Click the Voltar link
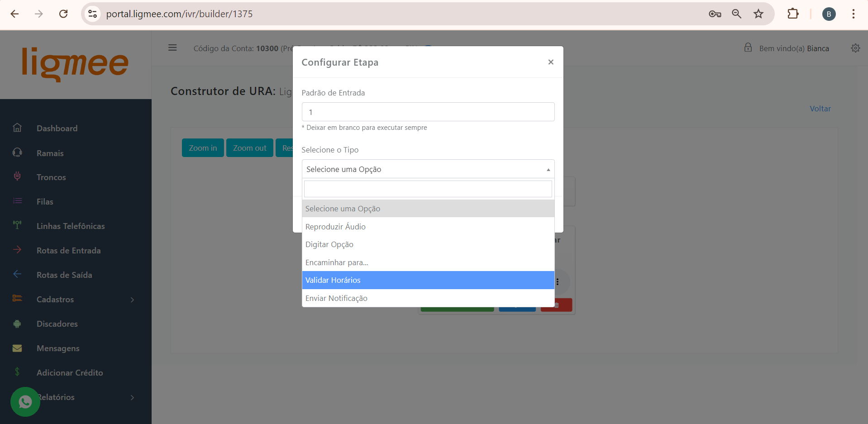Screen dimensions: 868x424 [820, 109]
